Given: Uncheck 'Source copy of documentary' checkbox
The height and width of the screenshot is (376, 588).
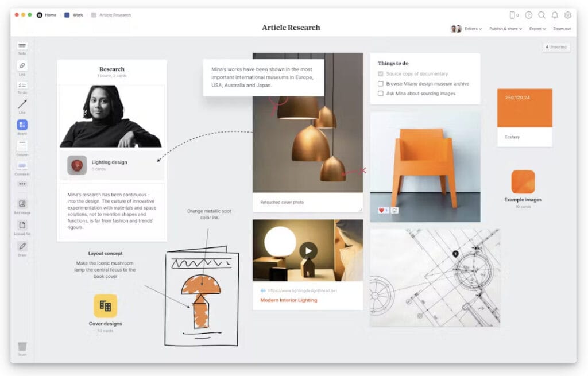Looking at the screenshot, I should pos(380,74).
